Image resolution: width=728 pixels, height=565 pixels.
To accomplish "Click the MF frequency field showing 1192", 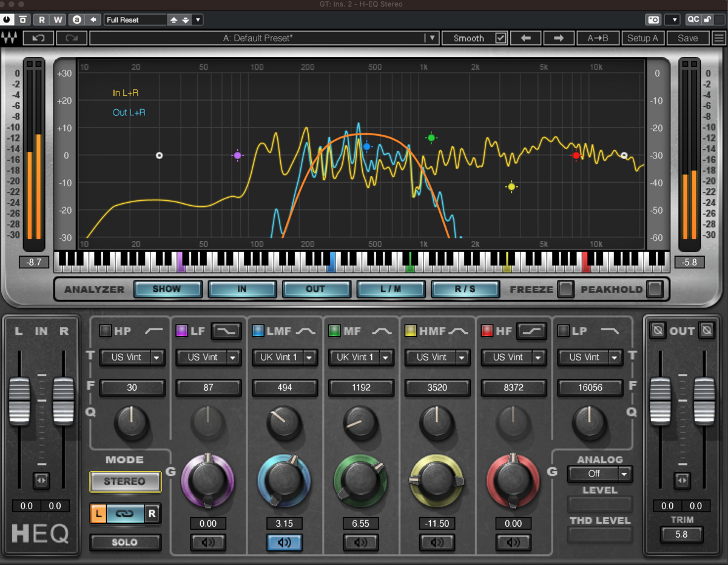I will (361, 387).
